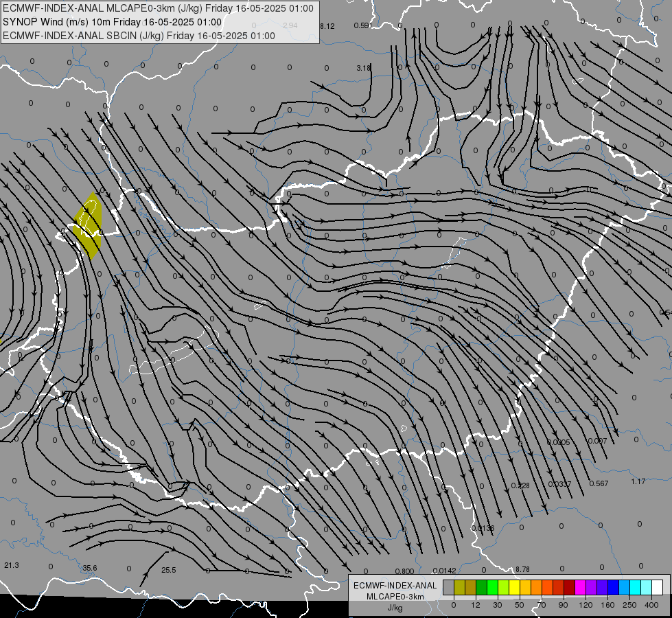
Task: Click the map value 0.0136
Action: coord(483,528)
